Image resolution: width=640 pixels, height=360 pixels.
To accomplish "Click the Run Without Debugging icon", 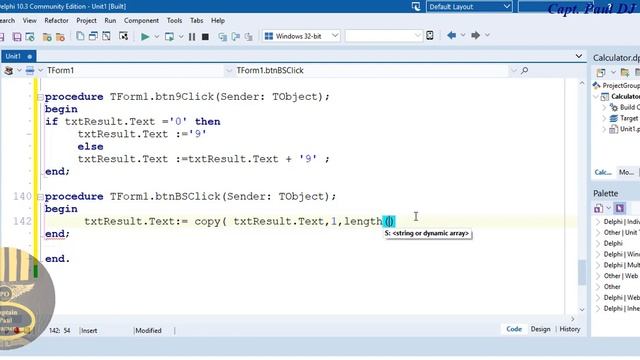I will [169, 37].
